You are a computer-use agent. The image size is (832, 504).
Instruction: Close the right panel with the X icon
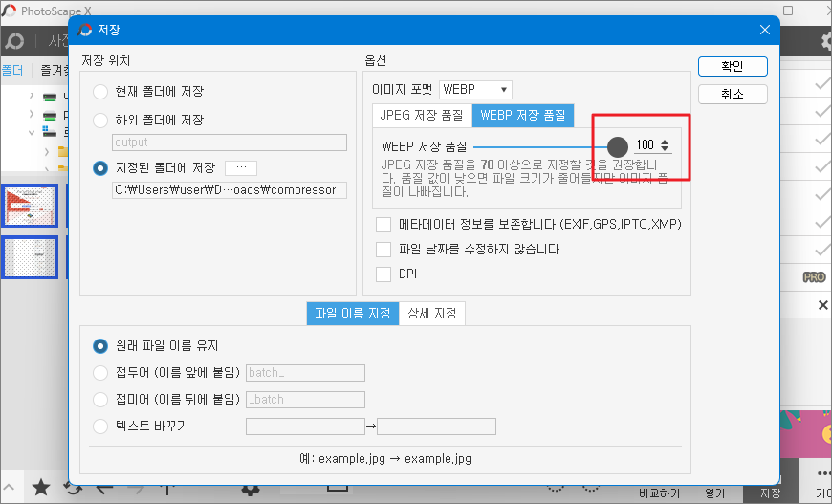click(822, 305)
